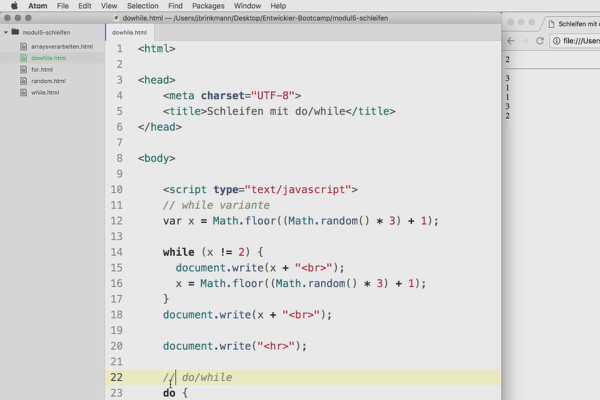Click browser Back arrow button

(x=511, y=41)
